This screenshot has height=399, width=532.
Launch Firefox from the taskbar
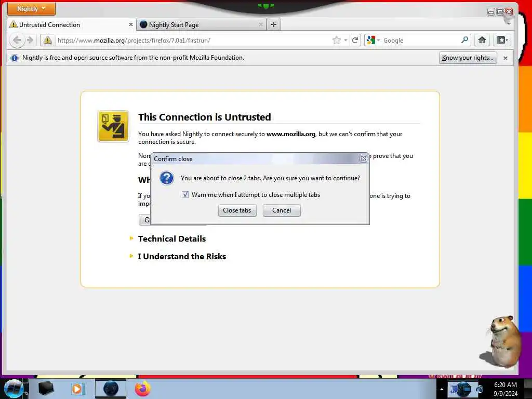click(x=143, y=389)
